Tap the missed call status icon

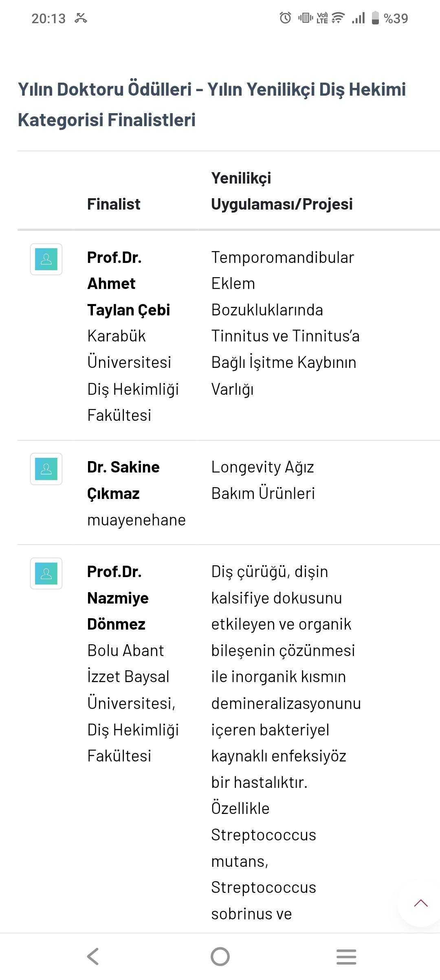tap(81, 18)
